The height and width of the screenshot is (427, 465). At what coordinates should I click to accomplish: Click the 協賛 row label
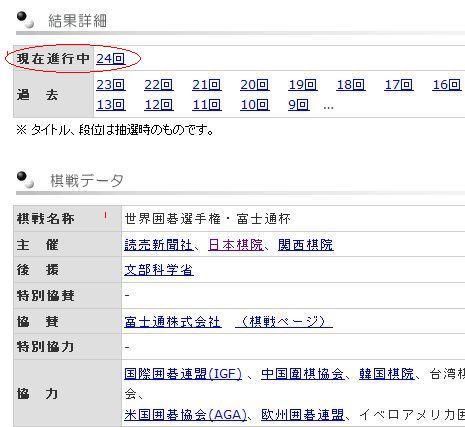coord(37,322)
